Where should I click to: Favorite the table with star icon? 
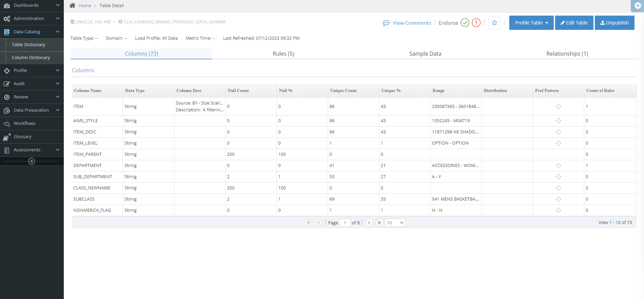(x=494, y=23)
